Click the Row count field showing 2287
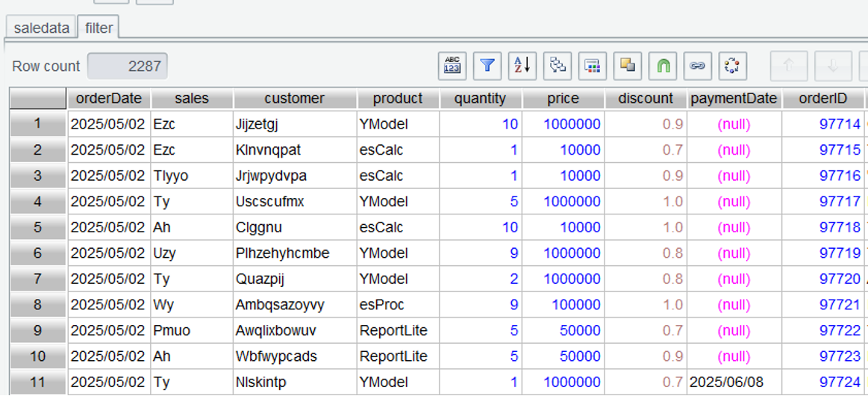Viewport: 868px width, 396px height. 128,66
